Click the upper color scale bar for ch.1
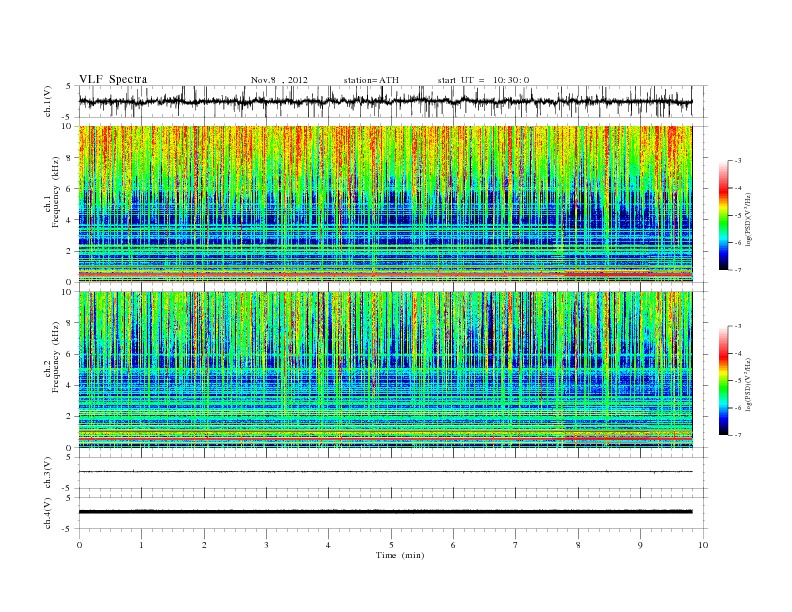This screenshot has width=792, height=612. [x=723, y=215]
